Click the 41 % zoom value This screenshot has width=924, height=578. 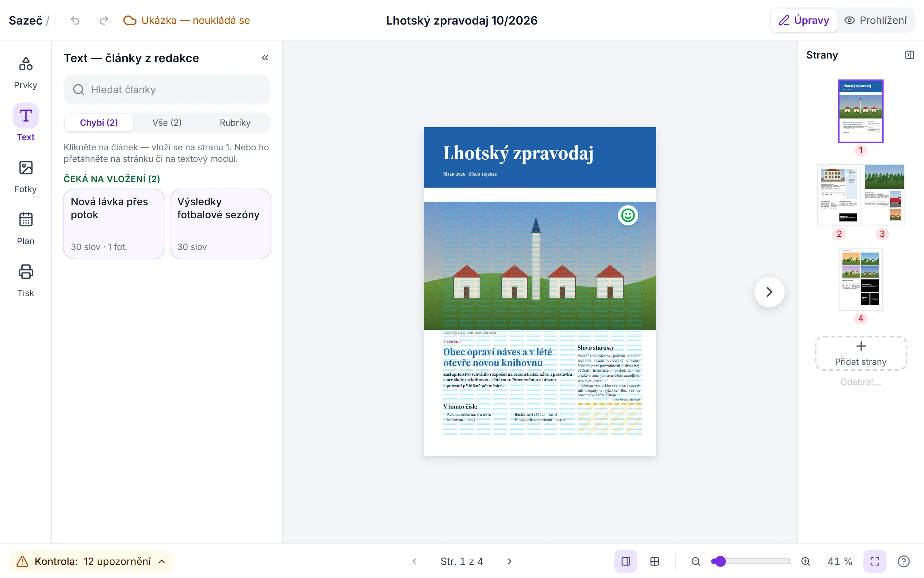tap(840, 561)
